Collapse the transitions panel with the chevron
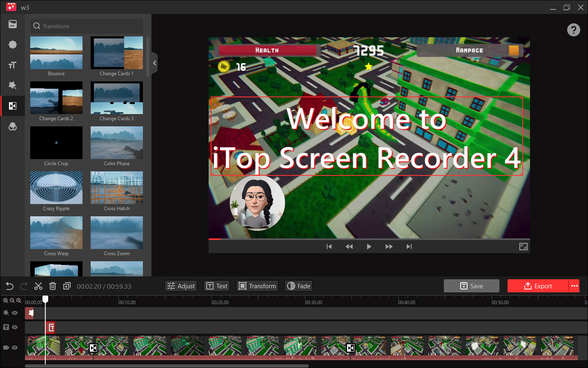Image resolution: width=588 pixels, height=368 pixels. coord(154,63)
